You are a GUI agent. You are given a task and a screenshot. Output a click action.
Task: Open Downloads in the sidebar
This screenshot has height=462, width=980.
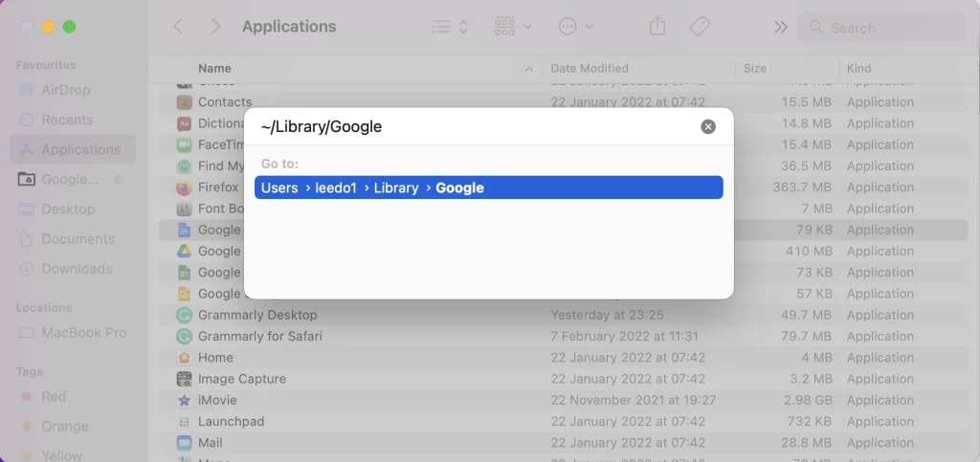tap(73, 269)
